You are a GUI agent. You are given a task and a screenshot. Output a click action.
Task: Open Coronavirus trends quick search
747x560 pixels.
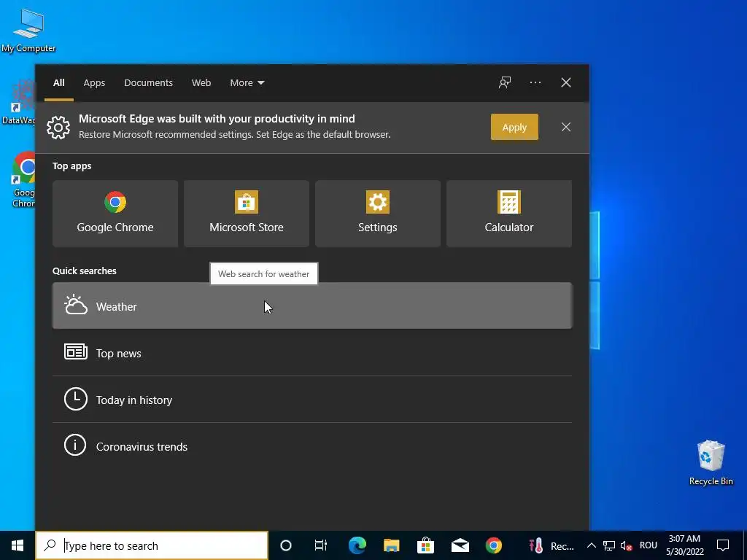tap(312, 446)
